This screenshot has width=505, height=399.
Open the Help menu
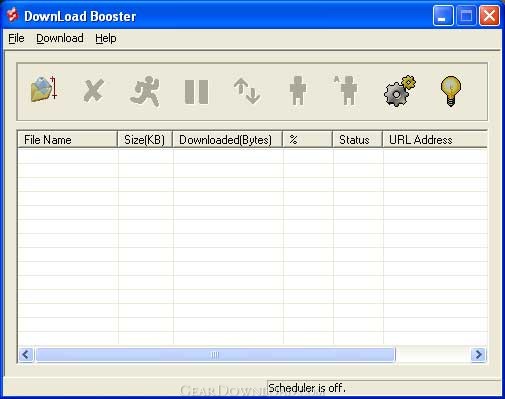pyautogui.click(x=106, y=38)
